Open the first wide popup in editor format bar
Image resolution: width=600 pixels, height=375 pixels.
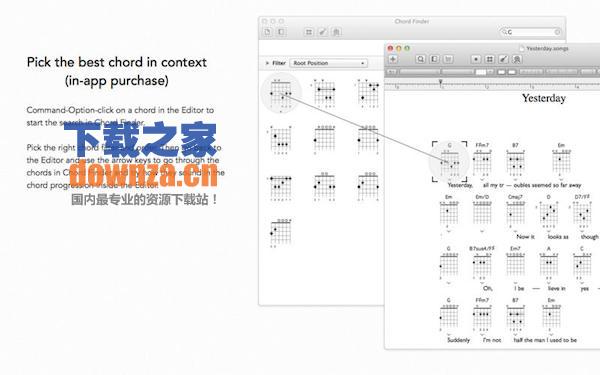[419, 72]
